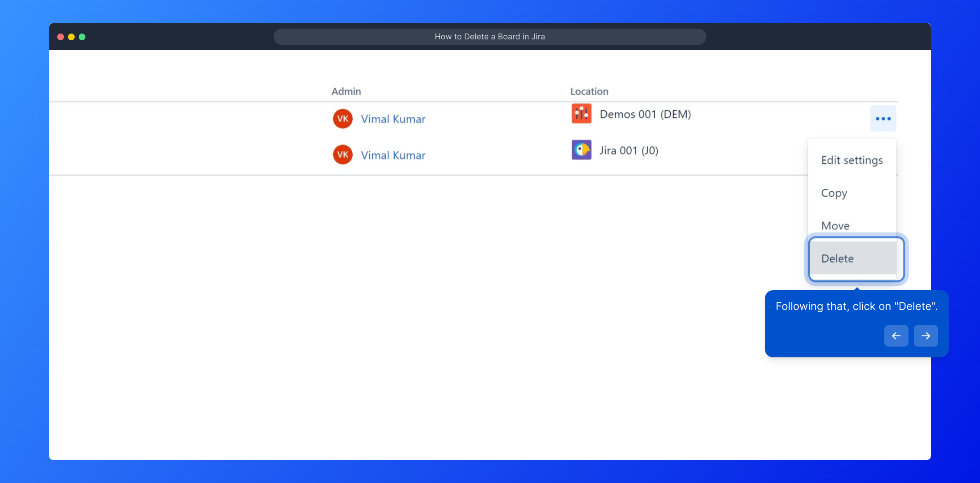
Task: Click the Location column header
Action: click(589, 91)
